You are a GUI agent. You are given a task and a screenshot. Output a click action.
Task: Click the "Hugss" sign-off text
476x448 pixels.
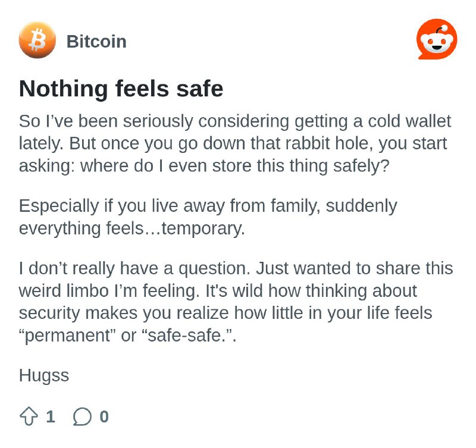point(44,376)
